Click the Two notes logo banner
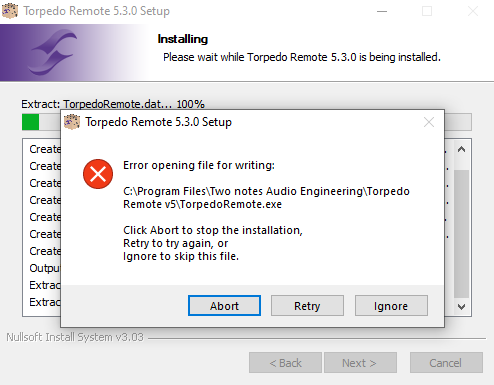 coord(75,53)
